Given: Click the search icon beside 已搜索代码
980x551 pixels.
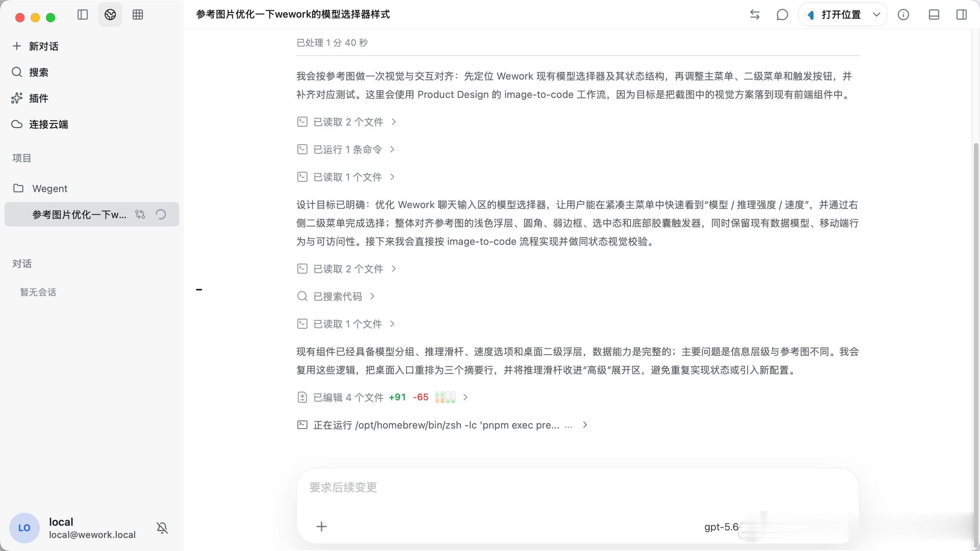Looking at the screenshot, I should pyautogui.click(x=302, y=296).
